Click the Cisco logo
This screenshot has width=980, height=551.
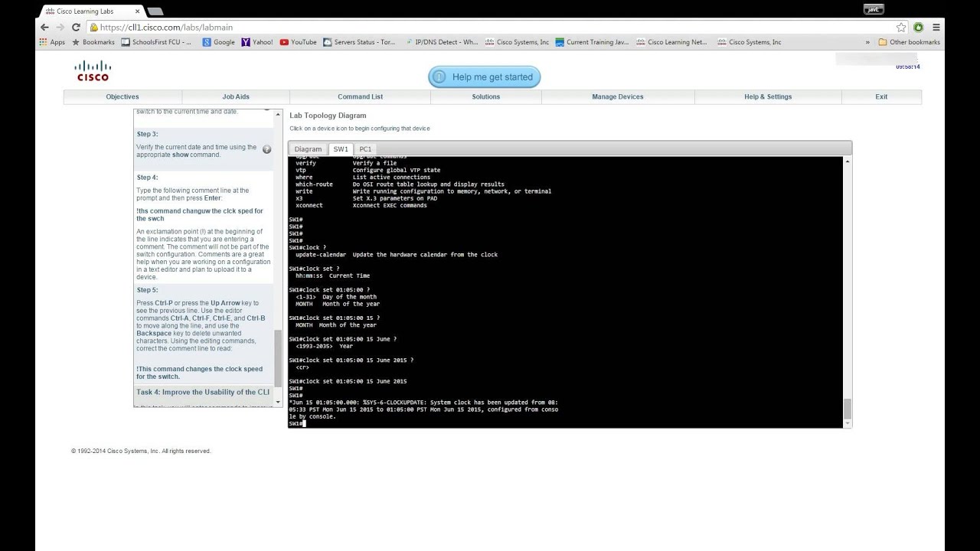pyautogui.click(x=93, y=70)
